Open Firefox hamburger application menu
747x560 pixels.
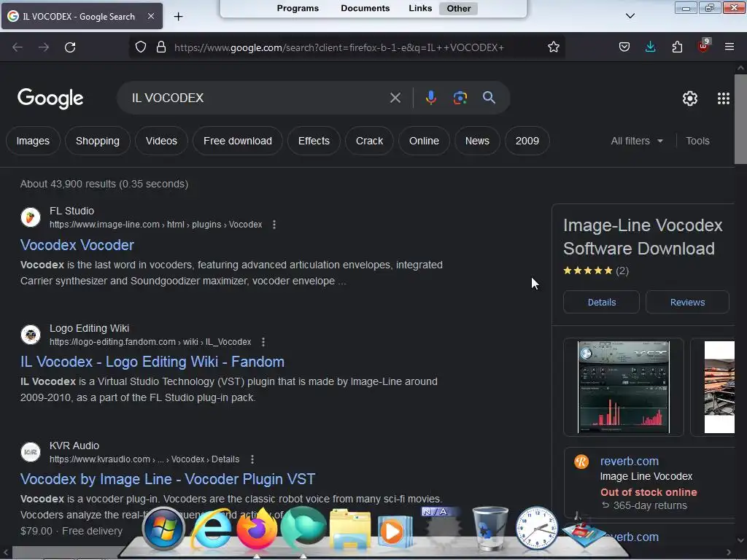[729, 47]
